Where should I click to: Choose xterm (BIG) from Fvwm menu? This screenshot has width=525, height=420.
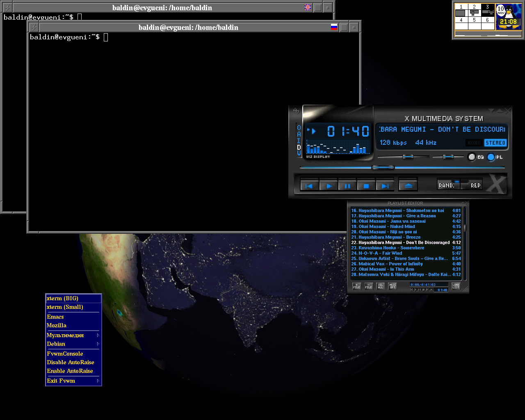pyautogui.click(x=73, y=298)
